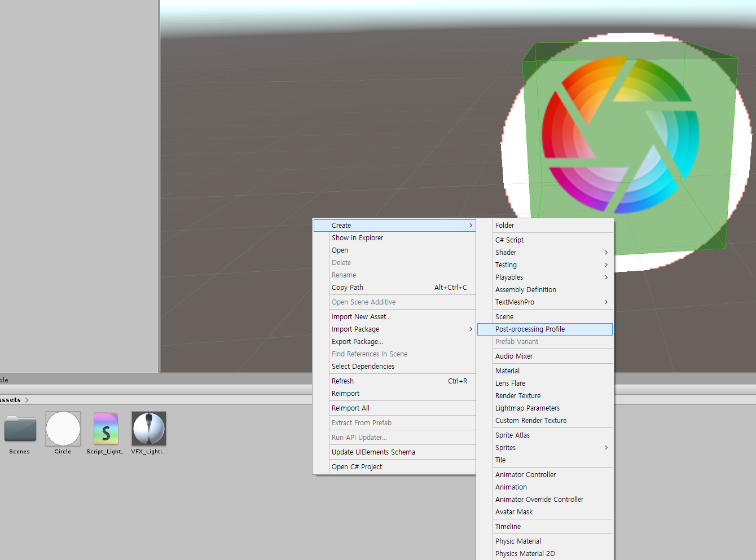Create a new Material
The image size is (756, 560).
[x=545, y=371]
